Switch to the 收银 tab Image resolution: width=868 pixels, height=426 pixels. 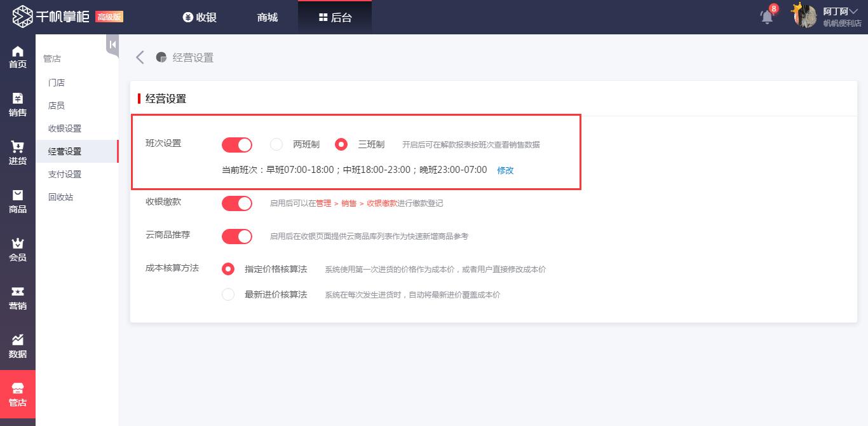click(200, 17)
